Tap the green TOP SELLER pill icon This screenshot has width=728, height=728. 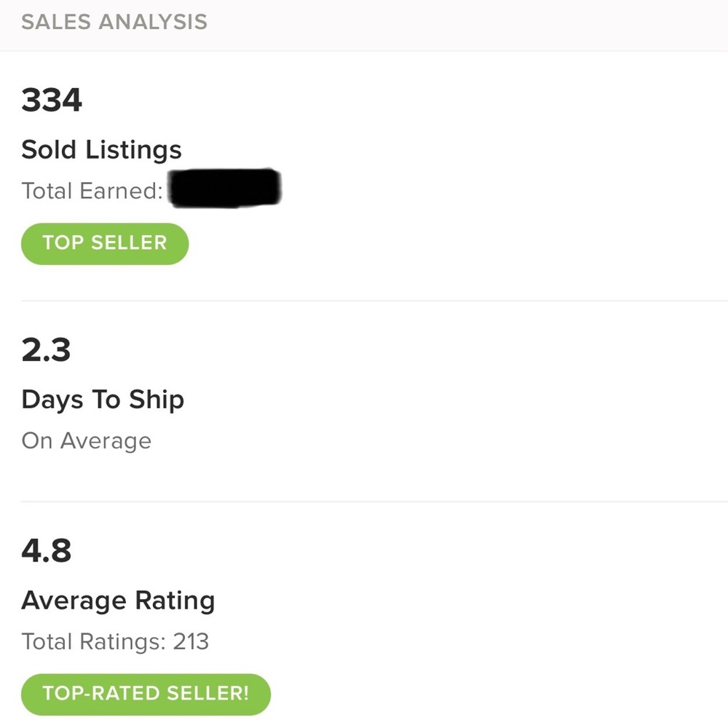[104, 243]
